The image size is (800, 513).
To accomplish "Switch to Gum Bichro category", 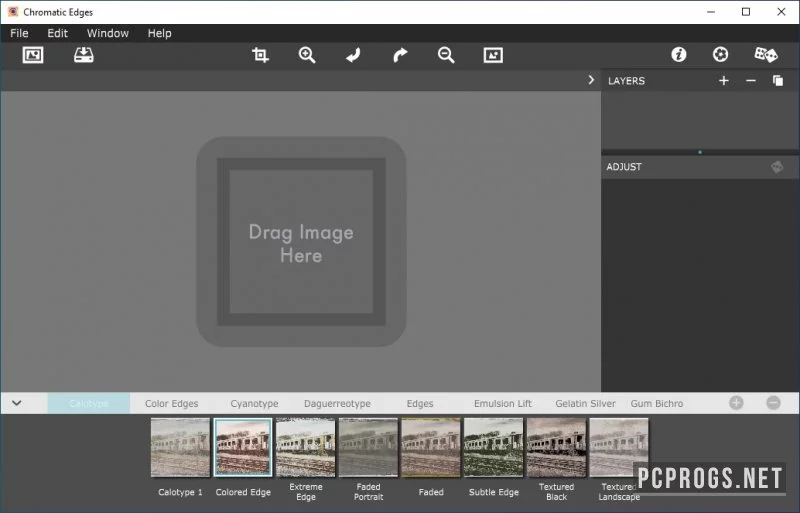I will [657, 403].
